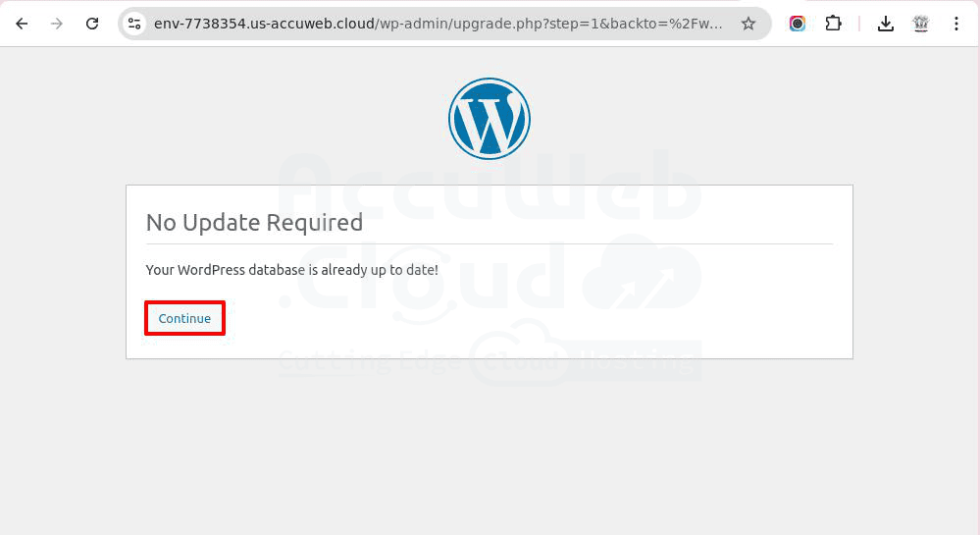Open the Extensions puzzle-piece menu
The height and width of the screenshot is (535, 980).
pyautogui.click(x=833, y=24)
